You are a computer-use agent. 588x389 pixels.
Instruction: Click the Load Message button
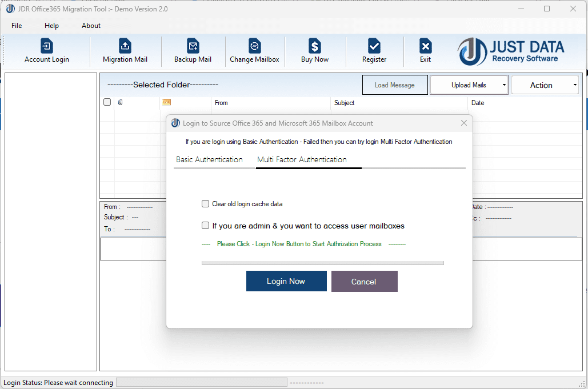coord(395,84)
